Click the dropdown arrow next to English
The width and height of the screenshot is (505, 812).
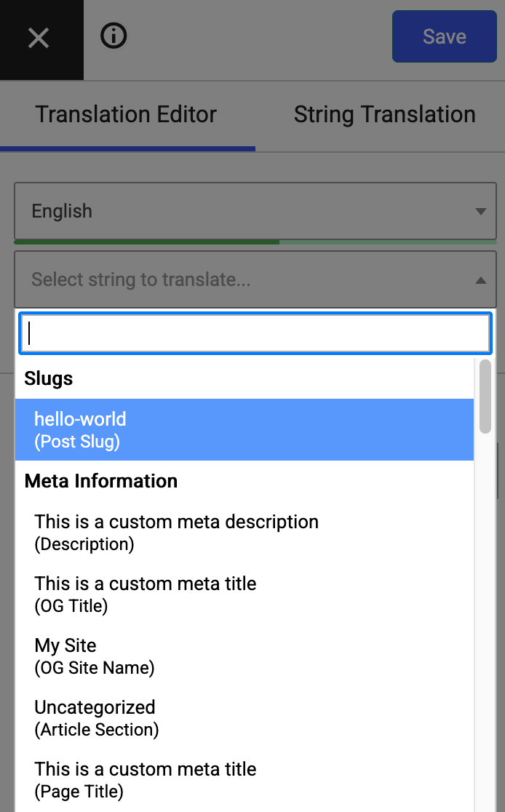coord(480,211)
